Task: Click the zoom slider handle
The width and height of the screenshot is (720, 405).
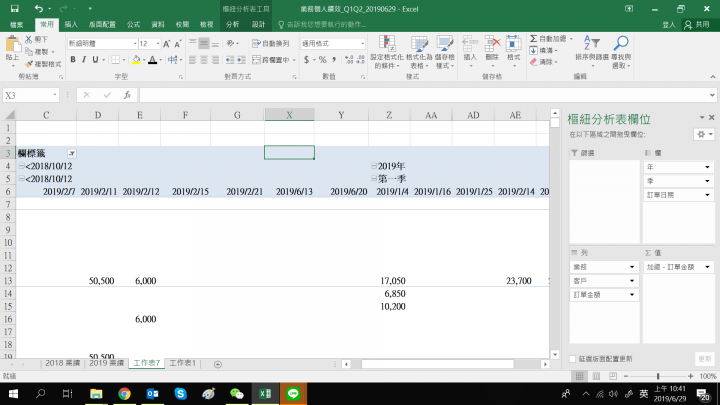Action: pyautogui.click(x=658, y=376)
